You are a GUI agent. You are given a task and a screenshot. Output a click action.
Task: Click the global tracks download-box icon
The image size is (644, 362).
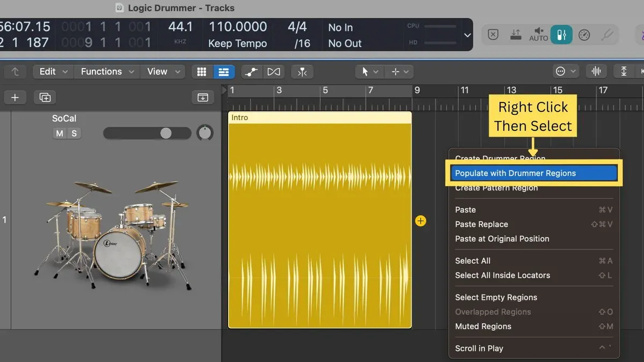pyautogui.click(x=203, y=97)
